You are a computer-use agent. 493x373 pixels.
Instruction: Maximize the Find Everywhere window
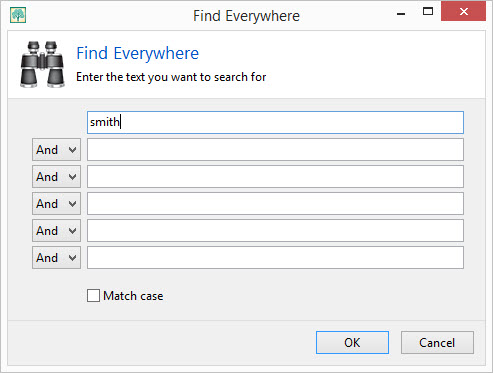428,12
